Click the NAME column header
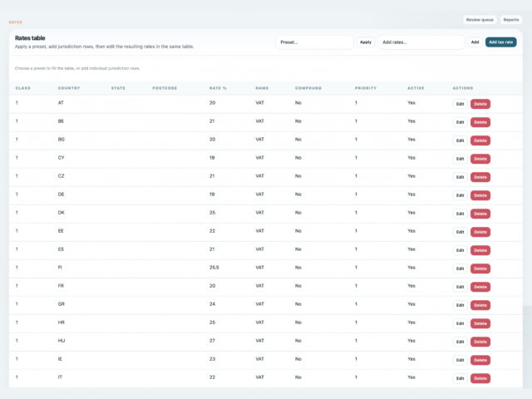Viewport: 532px width, 399px height. click(262, 88)
